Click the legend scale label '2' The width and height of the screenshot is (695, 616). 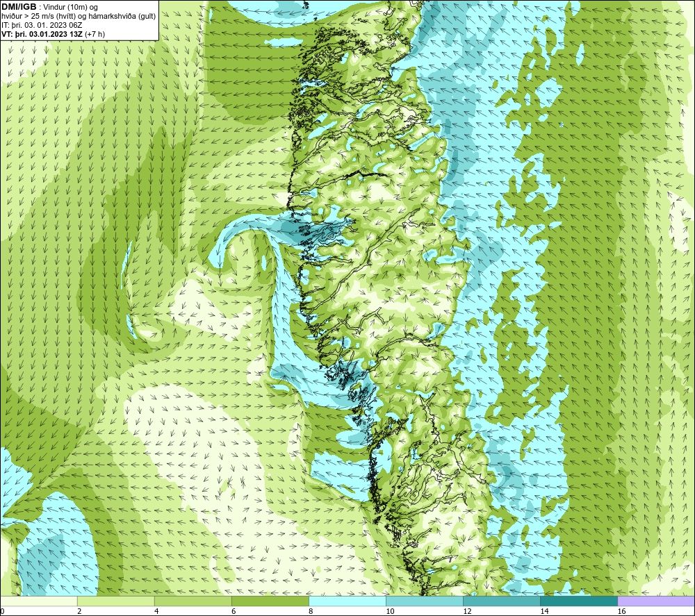79,611
